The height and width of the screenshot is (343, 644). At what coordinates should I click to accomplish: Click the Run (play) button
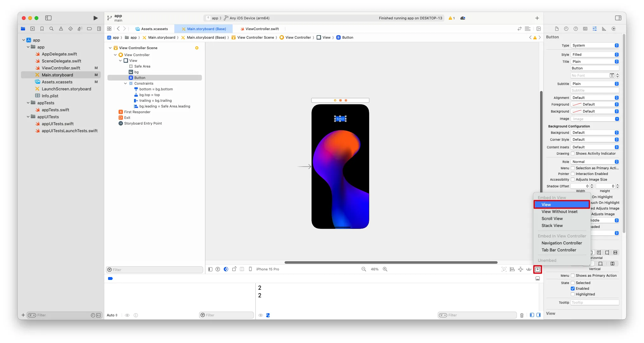(95, 18)
